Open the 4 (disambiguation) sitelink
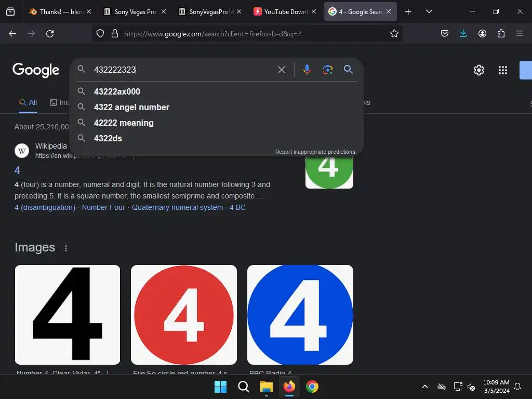 pos(45,207)
